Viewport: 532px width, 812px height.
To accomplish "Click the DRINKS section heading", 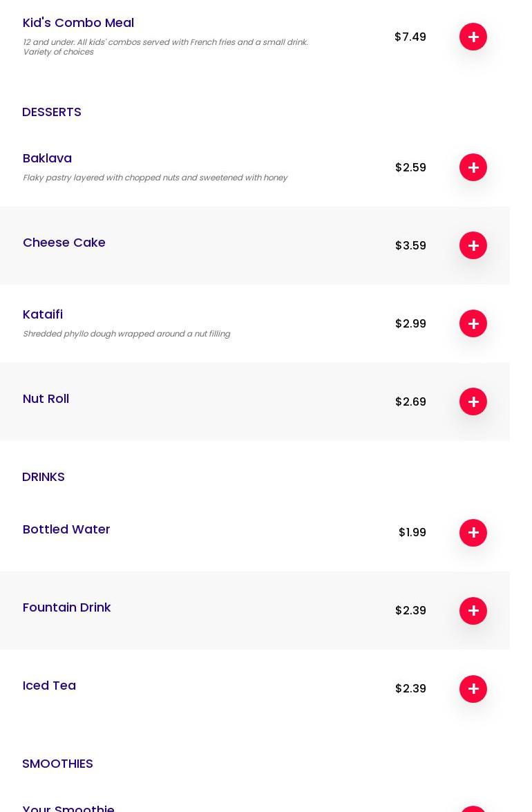I will pos(44,477).
